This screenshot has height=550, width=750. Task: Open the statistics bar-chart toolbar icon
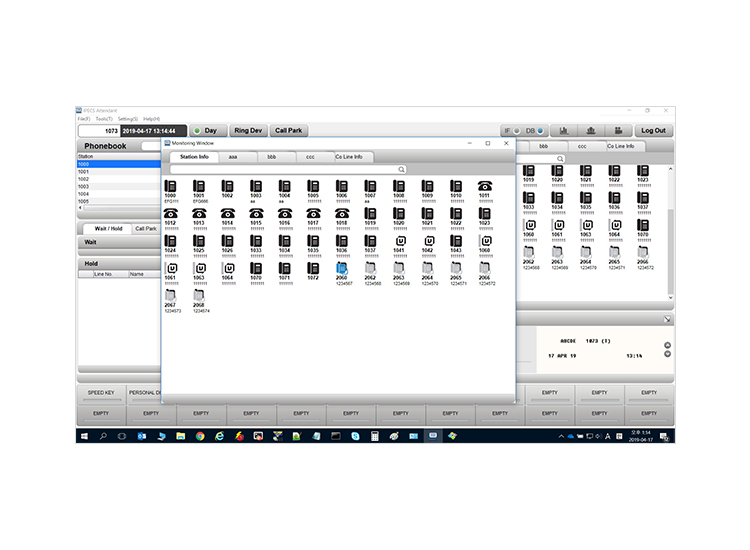point(563,130)
